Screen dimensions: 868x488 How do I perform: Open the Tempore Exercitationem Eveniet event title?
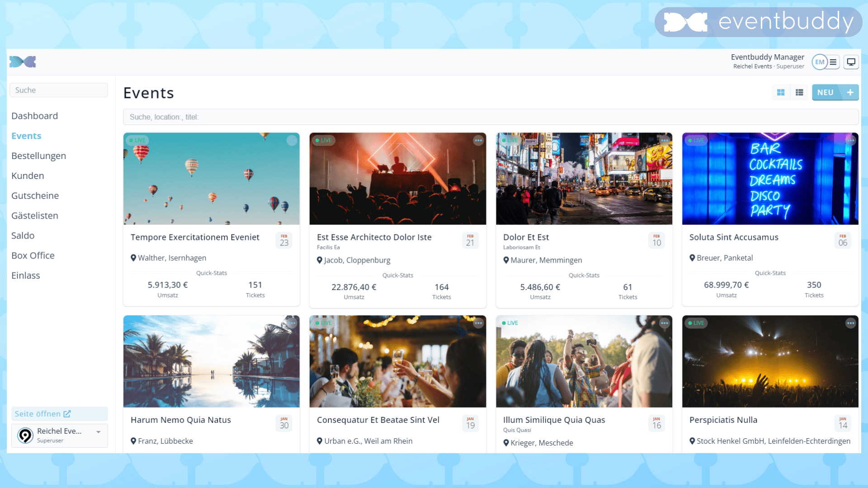pyautogui.click(x=195, y=237)
